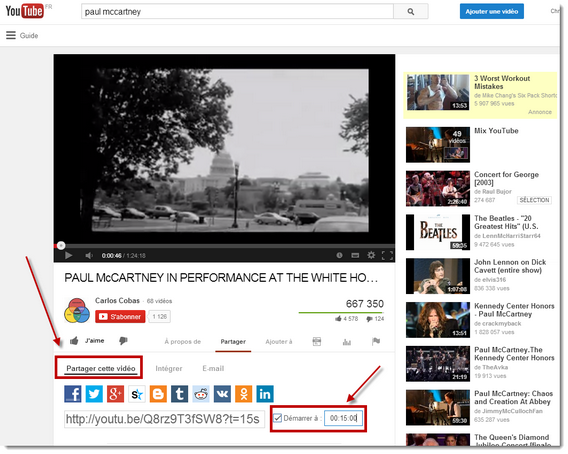Share on Google+
The image size is (568, 454).
point(116,394)
